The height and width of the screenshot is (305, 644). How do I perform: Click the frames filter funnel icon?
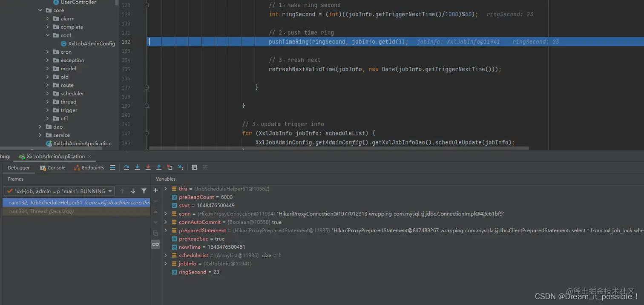tap(144, 191)
